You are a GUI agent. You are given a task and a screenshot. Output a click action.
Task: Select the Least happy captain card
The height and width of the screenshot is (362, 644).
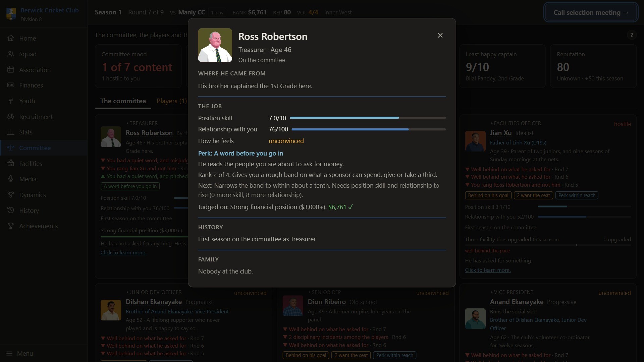(502, 66)
